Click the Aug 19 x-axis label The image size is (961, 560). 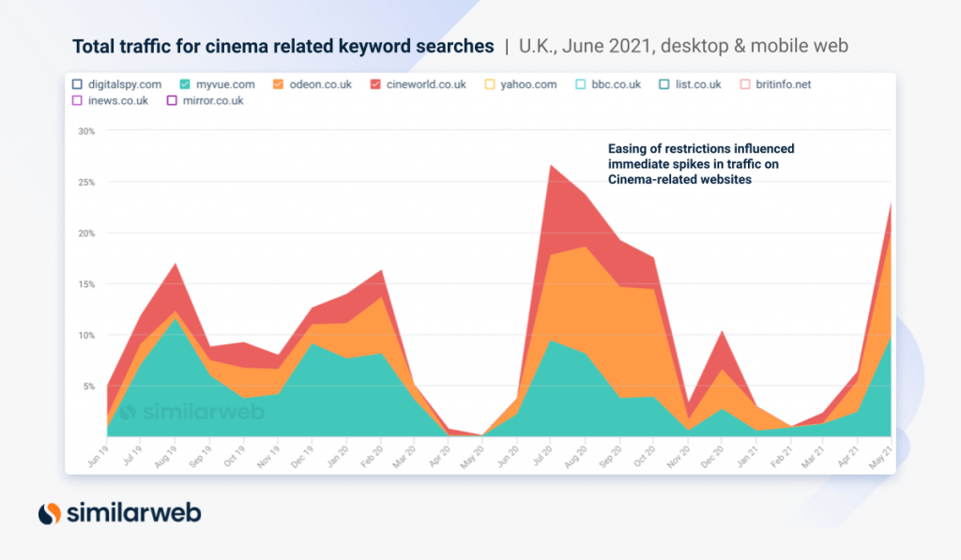166,457
